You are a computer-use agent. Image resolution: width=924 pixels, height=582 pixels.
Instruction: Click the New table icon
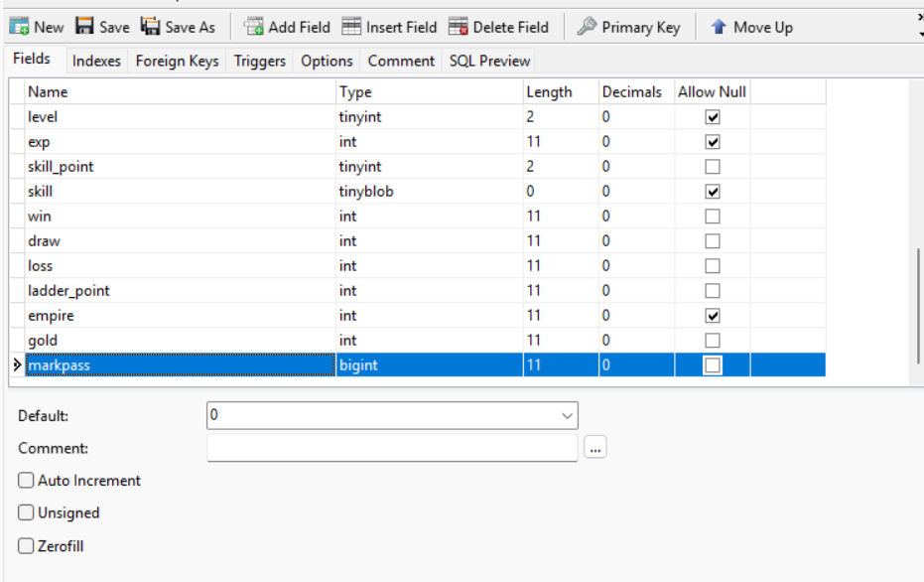(x=19, y=27)
